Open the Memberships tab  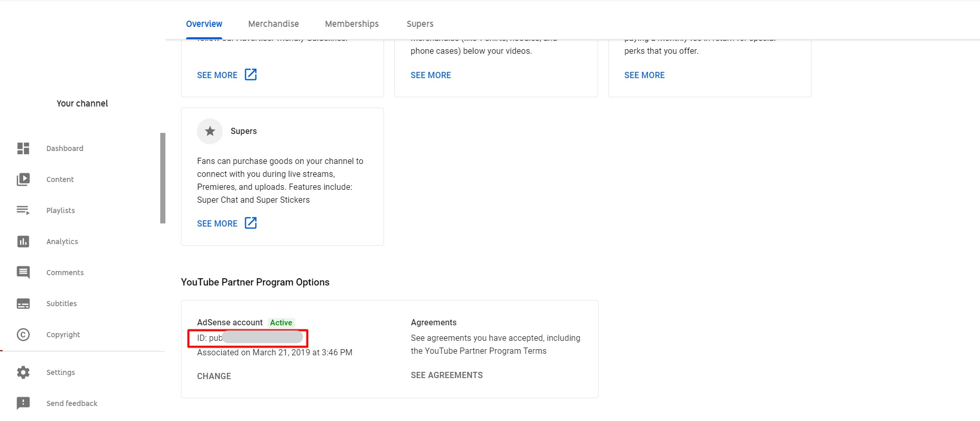(x=352, y=24)
